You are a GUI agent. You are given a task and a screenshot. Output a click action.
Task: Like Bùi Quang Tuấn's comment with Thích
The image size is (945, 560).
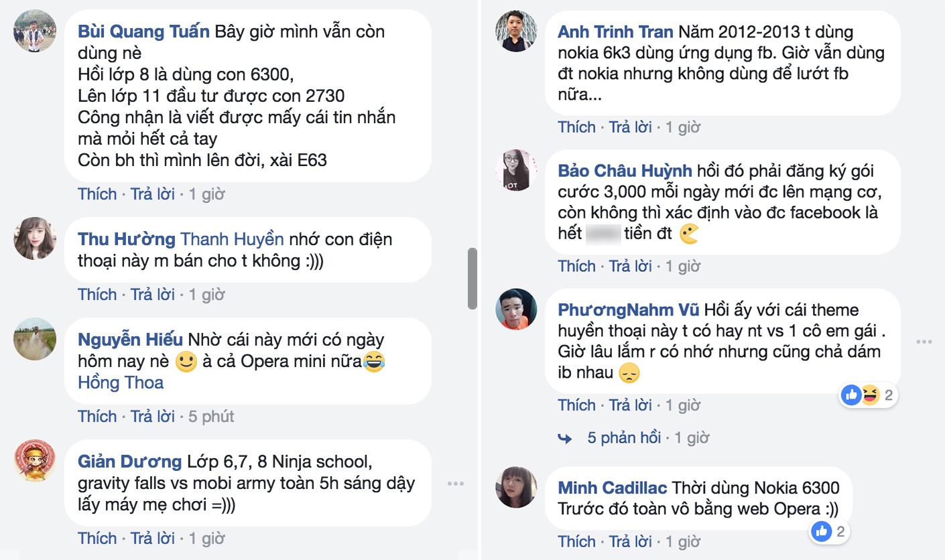click(x=97, y=194)
